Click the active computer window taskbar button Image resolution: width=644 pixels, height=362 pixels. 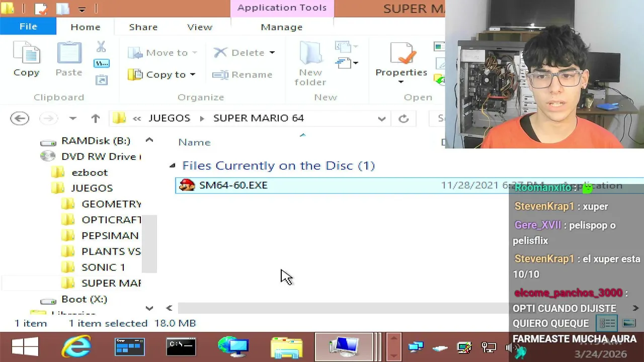click(344, 347)
